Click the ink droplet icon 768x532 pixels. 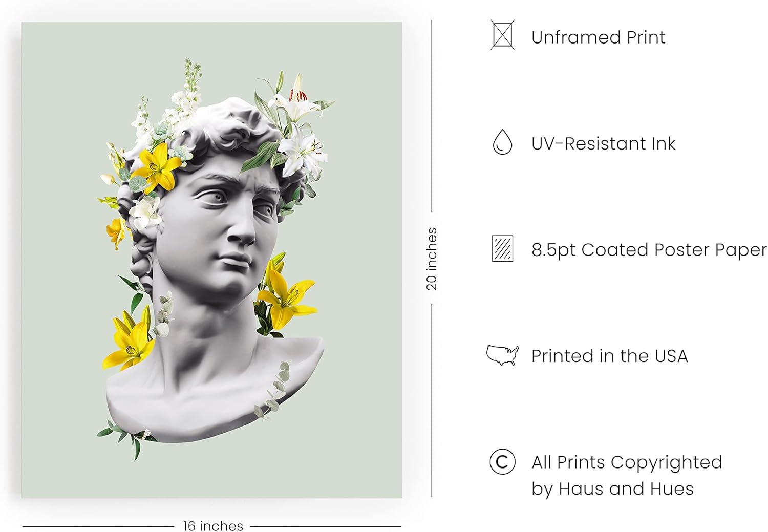click(502, 142)
